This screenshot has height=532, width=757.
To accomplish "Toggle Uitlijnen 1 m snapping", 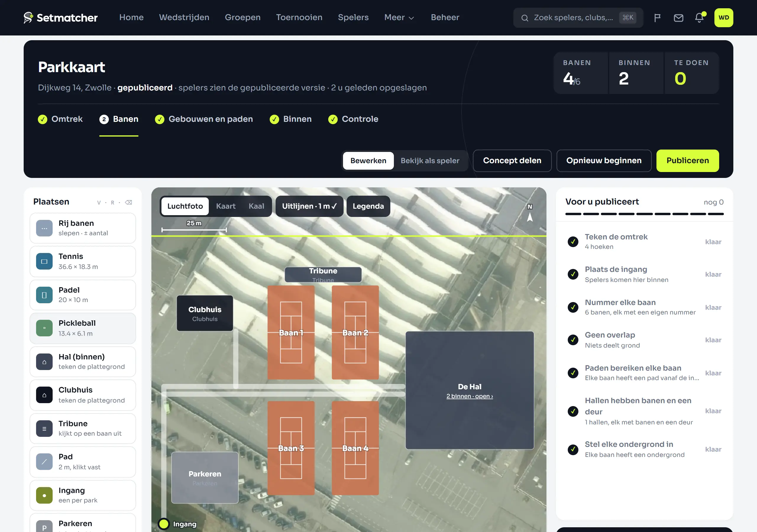I will coord(309,206).
